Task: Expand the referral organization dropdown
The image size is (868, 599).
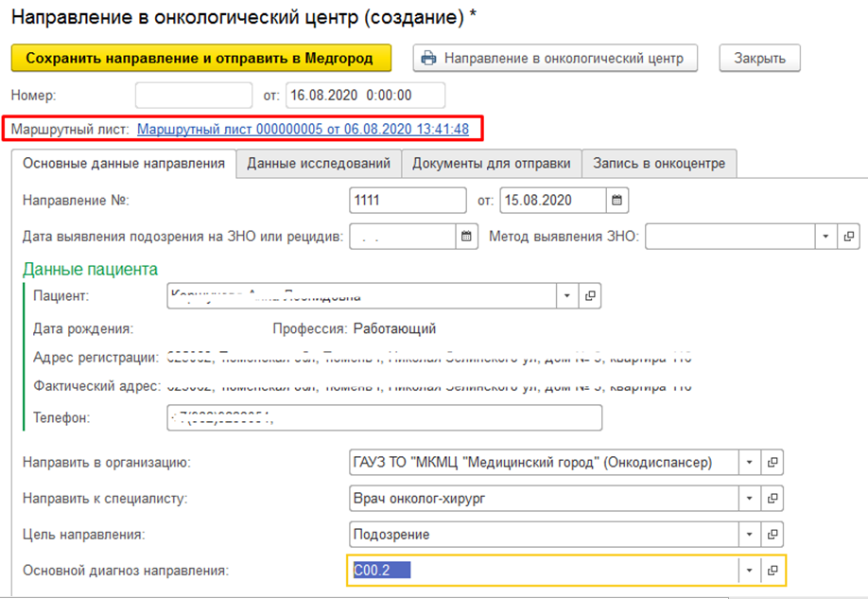Action: (749, 463)
